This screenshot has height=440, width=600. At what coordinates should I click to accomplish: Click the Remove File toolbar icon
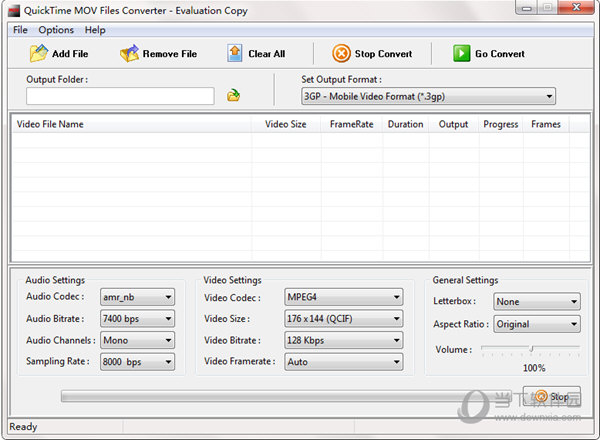pos(129,54)
